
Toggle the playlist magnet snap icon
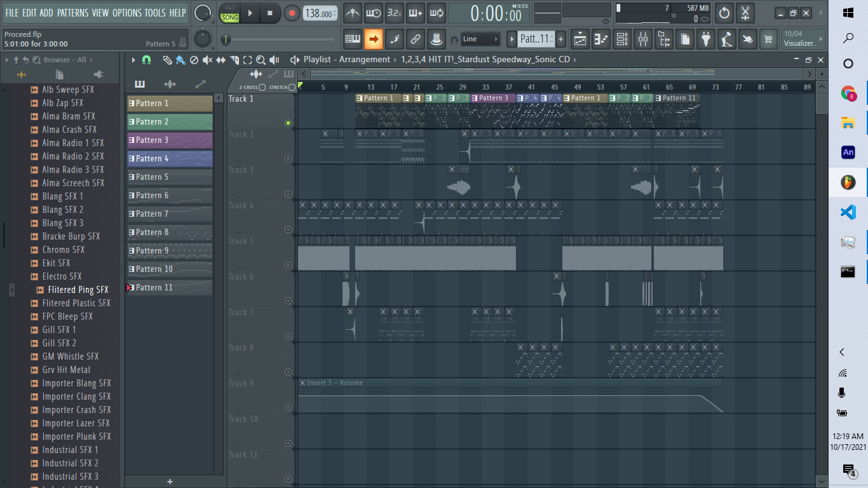(147, 60)
